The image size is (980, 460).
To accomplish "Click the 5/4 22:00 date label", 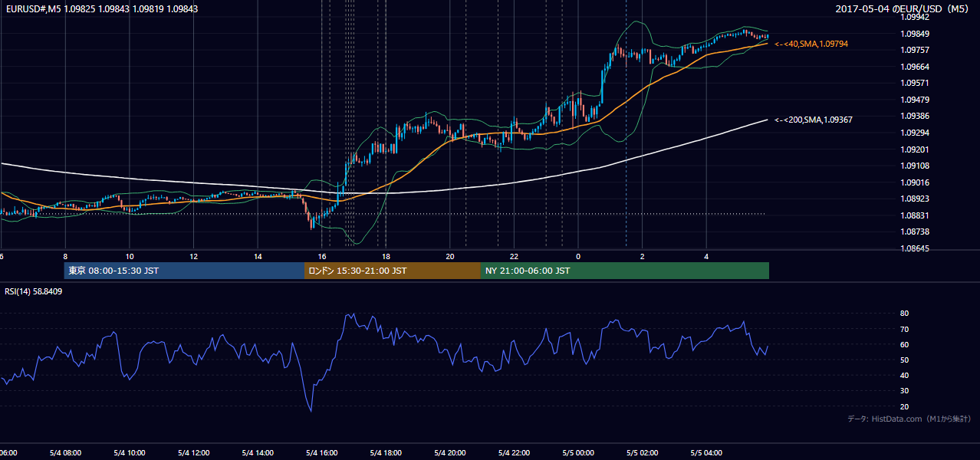I will 515,452.
